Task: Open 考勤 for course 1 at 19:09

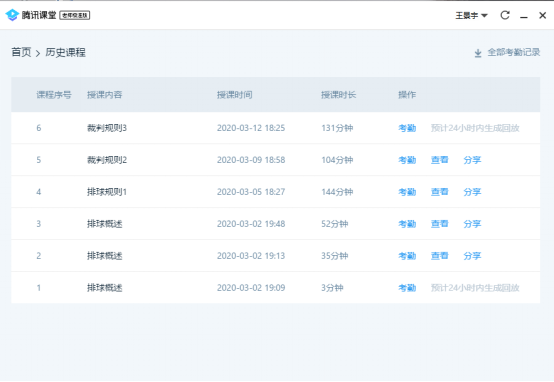Action: pos(407,288)
